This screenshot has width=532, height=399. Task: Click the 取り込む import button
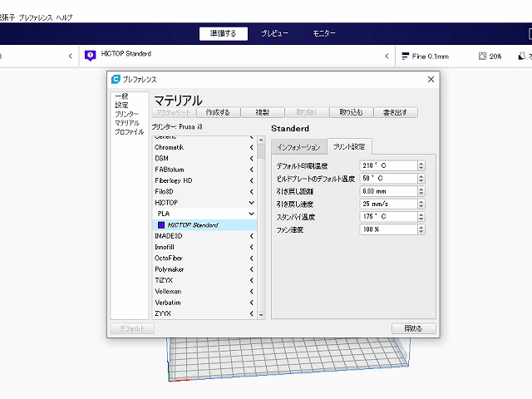[351, 112]
